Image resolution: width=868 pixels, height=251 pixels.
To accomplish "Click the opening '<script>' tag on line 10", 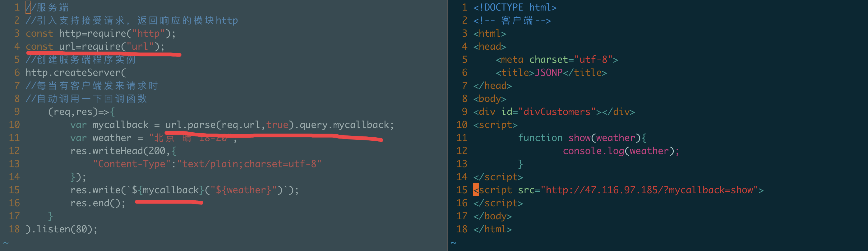I will tap(495, 125).
